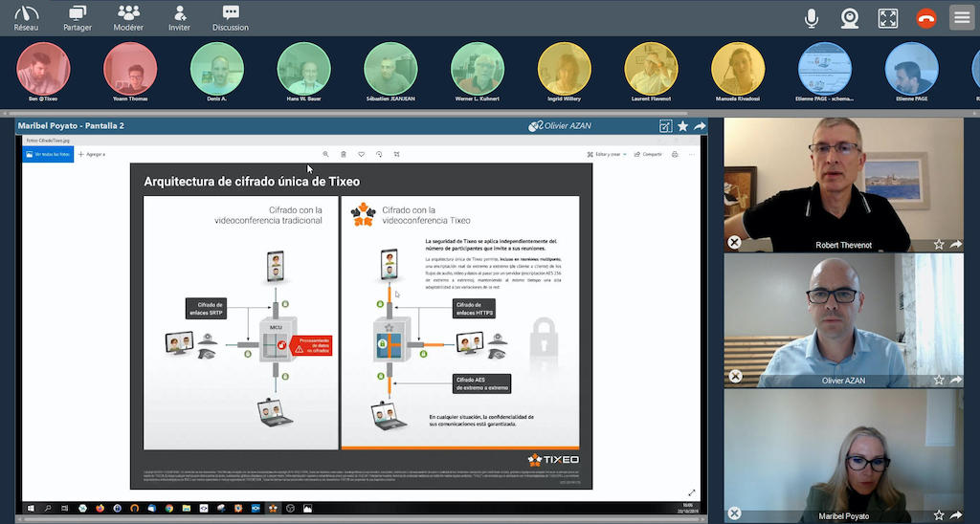Select Ben @Tixeo participant avatar
Image resolution: width=980 pixels, height=524 pixels.
(x=43, y=69)
